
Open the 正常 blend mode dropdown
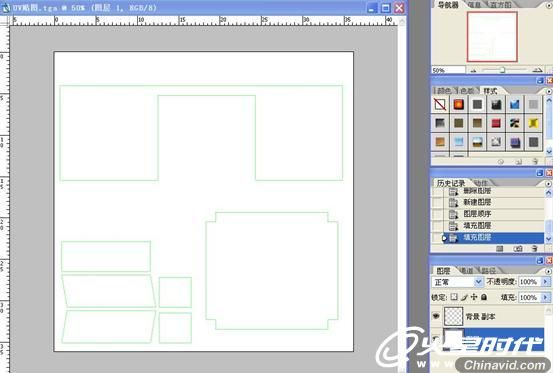457,282
